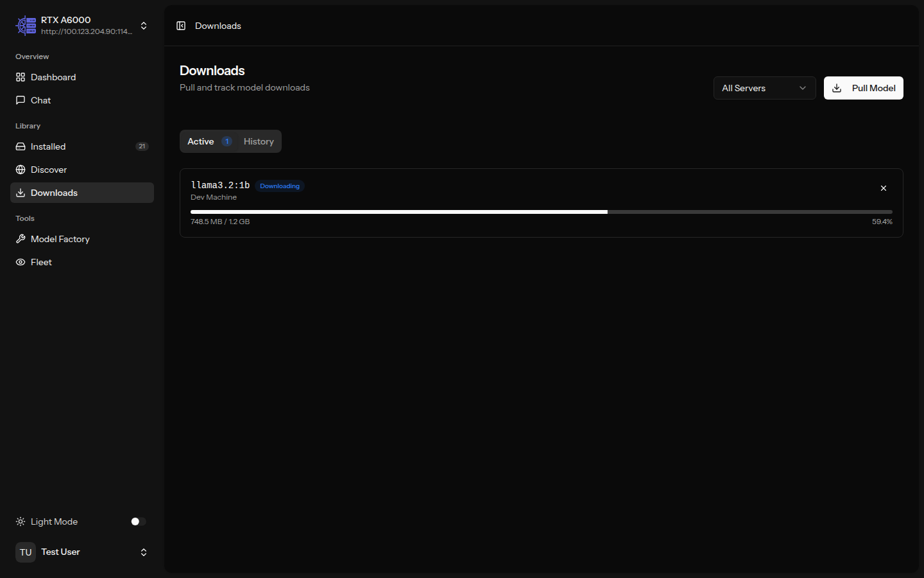
Task: Click the RTX A6000 app logo
Action: coord(26,25)
